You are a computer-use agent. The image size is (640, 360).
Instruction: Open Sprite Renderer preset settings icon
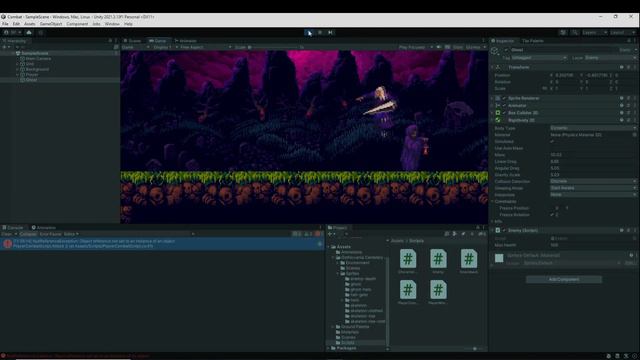[x=628, y=98]
